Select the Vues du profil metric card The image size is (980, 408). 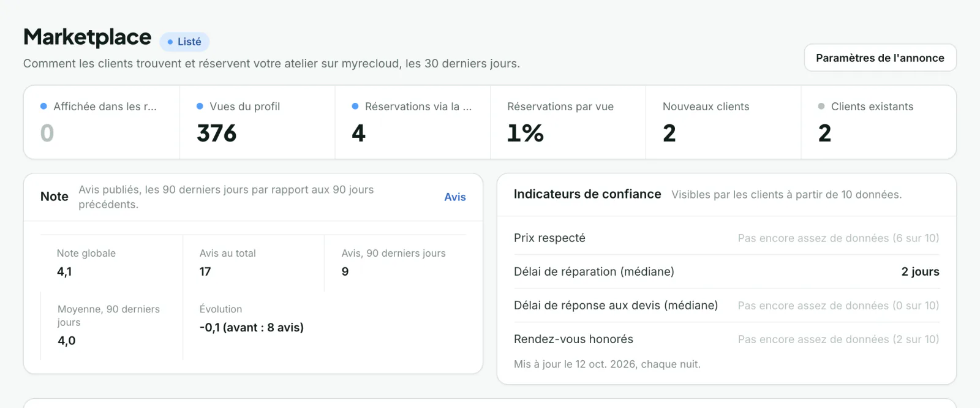(x=257, y=122)
